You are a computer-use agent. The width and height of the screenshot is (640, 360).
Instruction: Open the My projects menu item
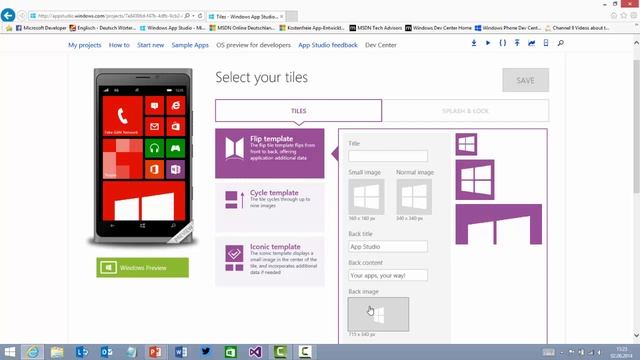[x=84, y=45]
